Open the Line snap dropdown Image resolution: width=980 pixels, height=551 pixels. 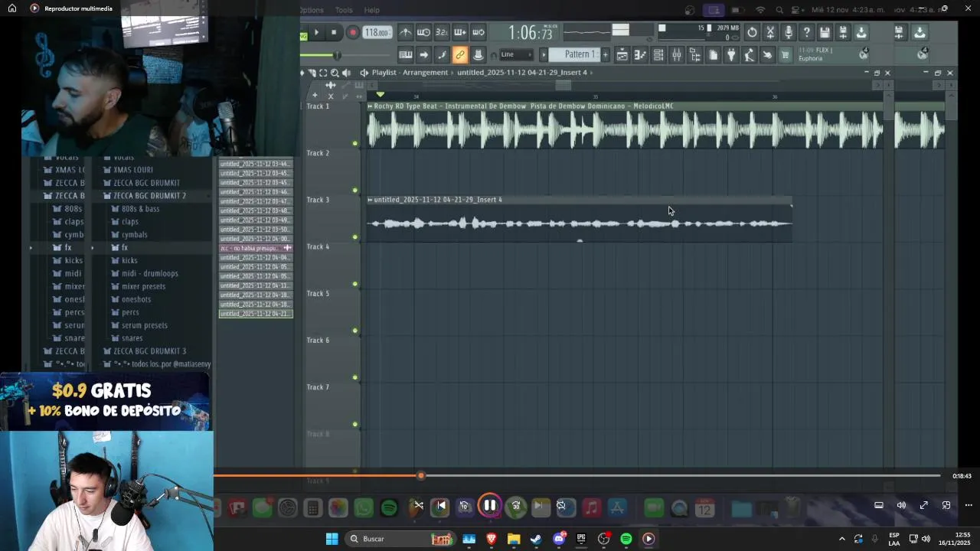tap(516, 54)
